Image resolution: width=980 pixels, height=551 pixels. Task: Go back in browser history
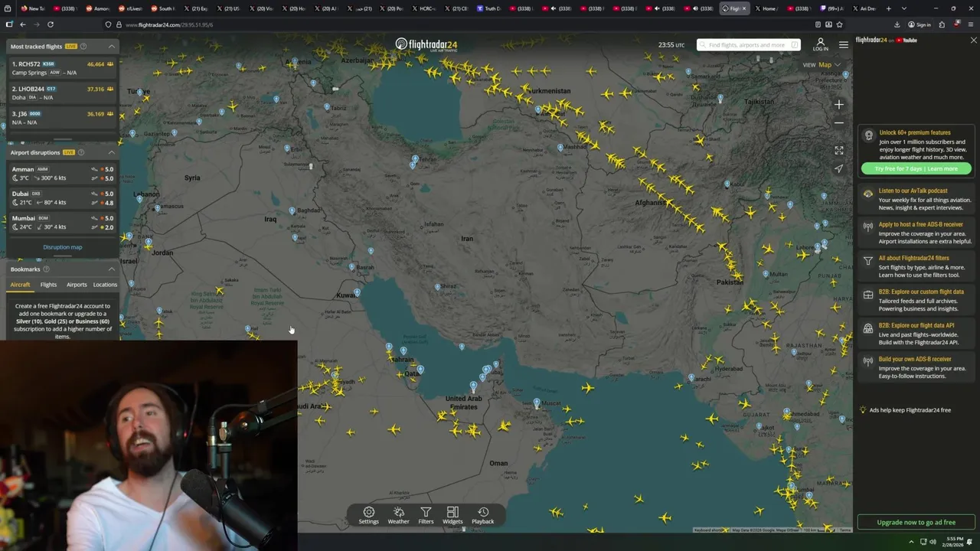pos(22,24)
